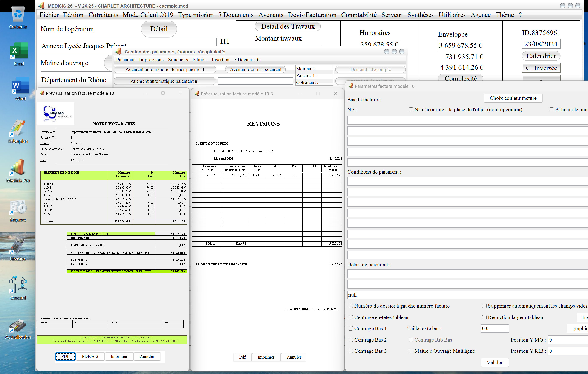
Task: Toggle Centrage Bas 1 checkbox
Action: click(x=351, y=328)
